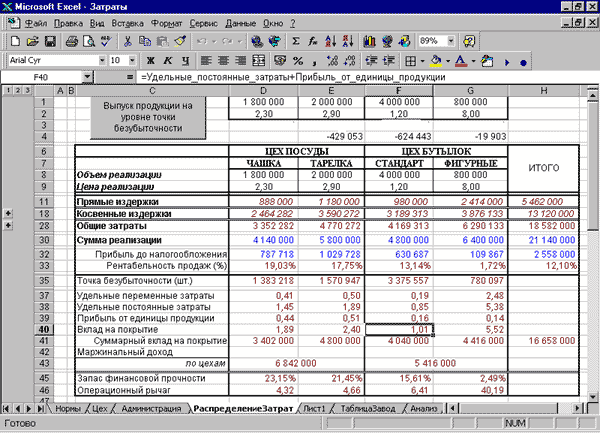The height and width of the screenshot is (437, 600).
Task: Open Print Preview icon
Action: tap(89, 41)
